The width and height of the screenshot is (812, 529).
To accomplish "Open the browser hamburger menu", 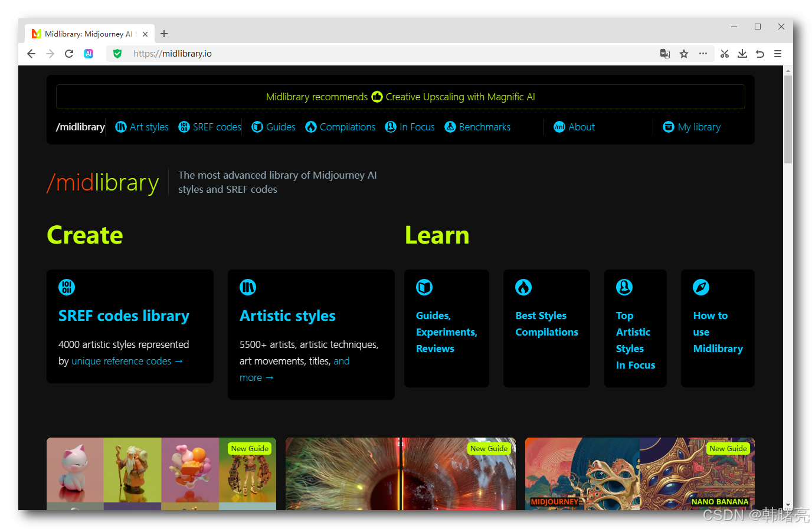I will [778, 54].
